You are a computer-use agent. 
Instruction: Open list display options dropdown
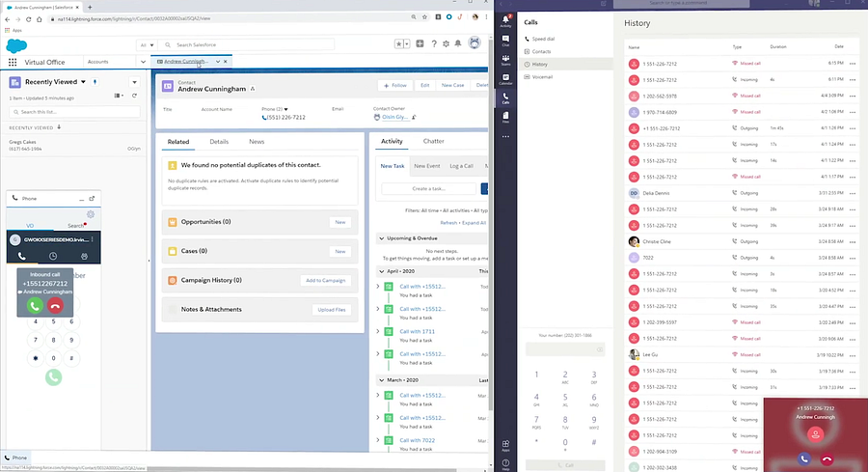tap(119, 96)
